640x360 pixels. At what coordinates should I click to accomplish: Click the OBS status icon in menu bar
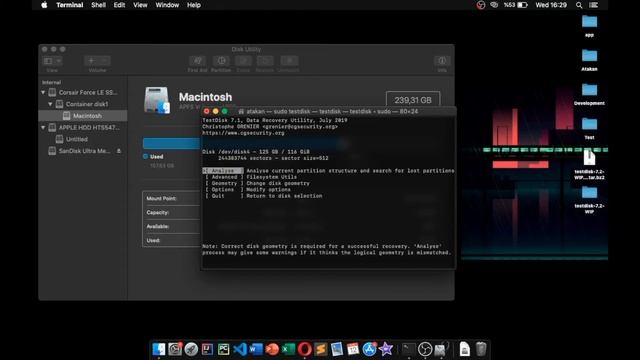point(481,5)
